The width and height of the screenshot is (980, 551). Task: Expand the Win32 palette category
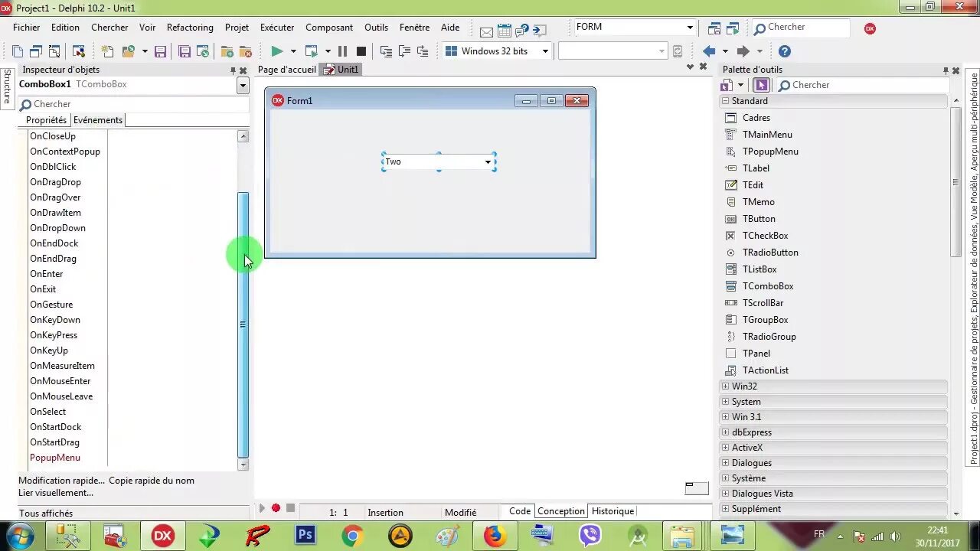click(x=725, y=386)
